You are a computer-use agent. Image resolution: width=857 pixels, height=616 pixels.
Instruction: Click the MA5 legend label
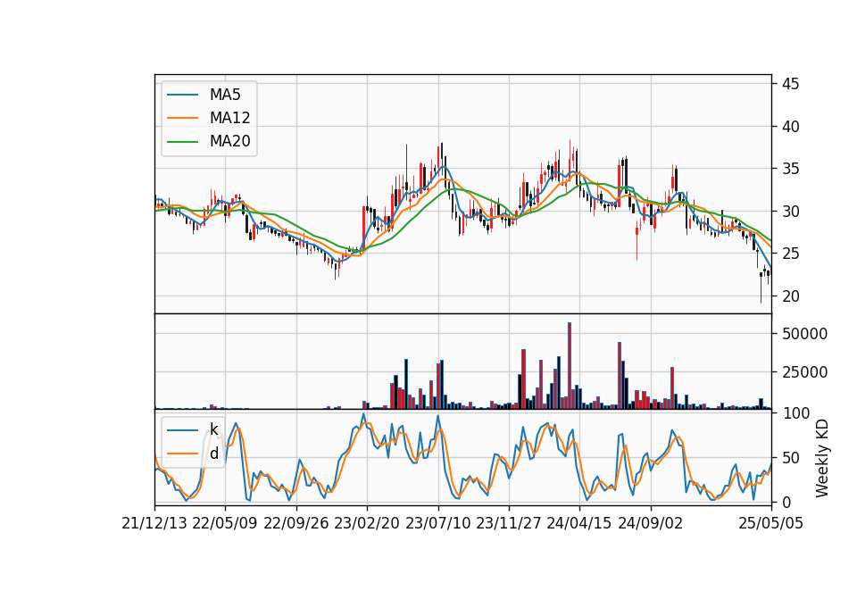pyautogui.click(x=225, y=95)
